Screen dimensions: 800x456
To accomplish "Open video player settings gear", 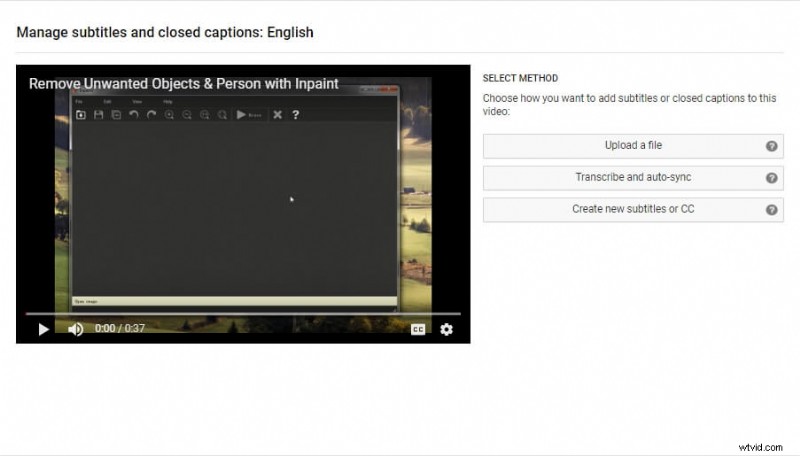I will pyautogui.click(x=446, y=330).
